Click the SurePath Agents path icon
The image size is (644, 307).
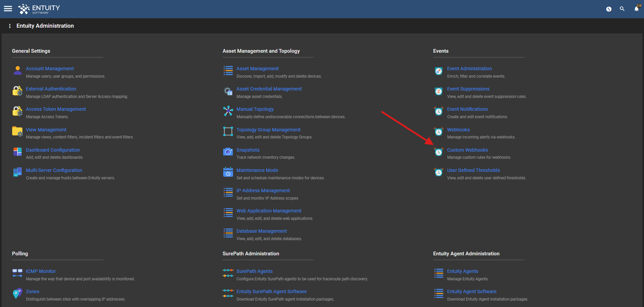click(228, 273)
